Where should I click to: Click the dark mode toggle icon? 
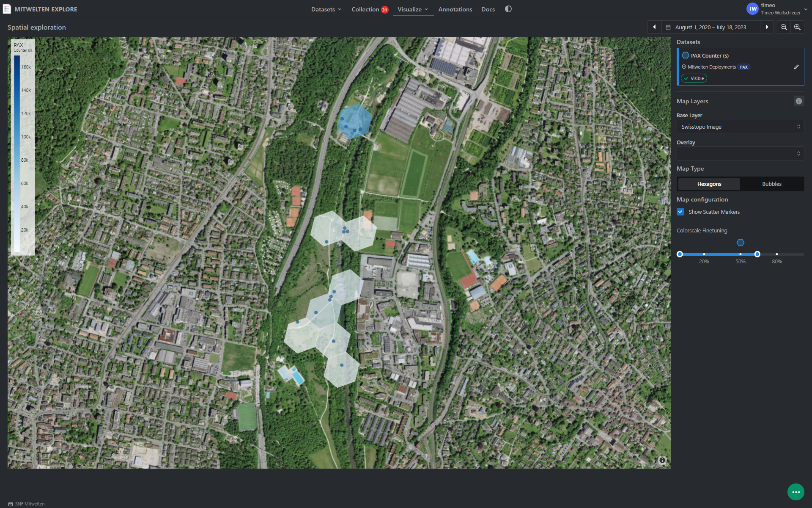click(x=508, y=9)
